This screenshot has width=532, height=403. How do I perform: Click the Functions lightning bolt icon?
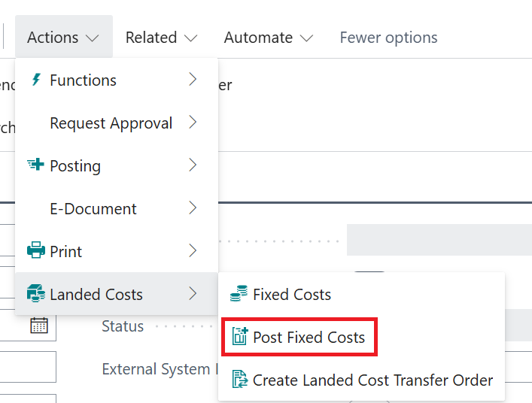pos(35,80)
